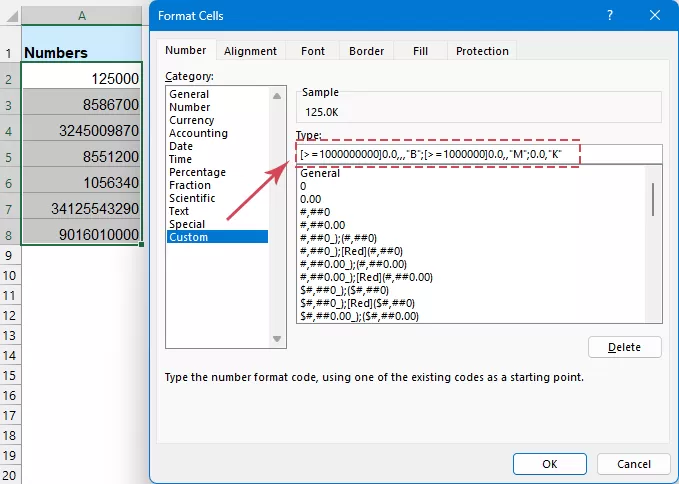
Task: Select Time category
Action: (x=217, y=159)
